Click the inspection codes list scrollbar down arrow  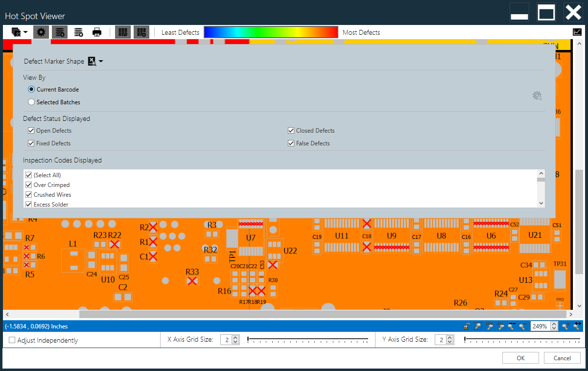(541, 203)
